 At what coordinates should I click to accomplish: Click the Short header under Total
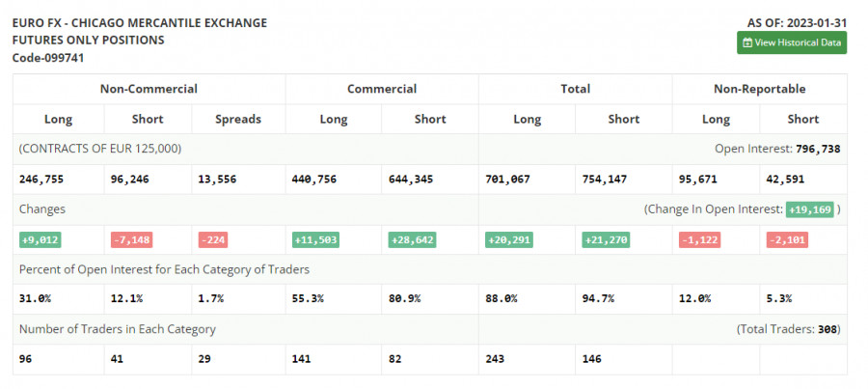tap(624, 119)
